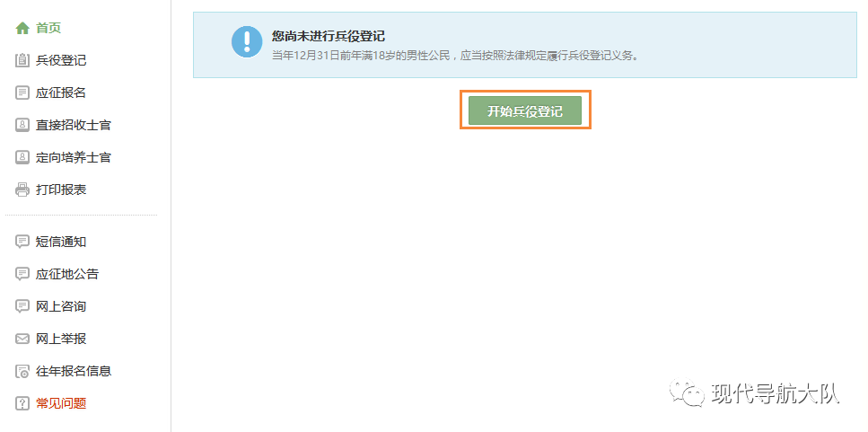
Task: Click the printer icon for 打印报表
Action: [x=22, y=190]
